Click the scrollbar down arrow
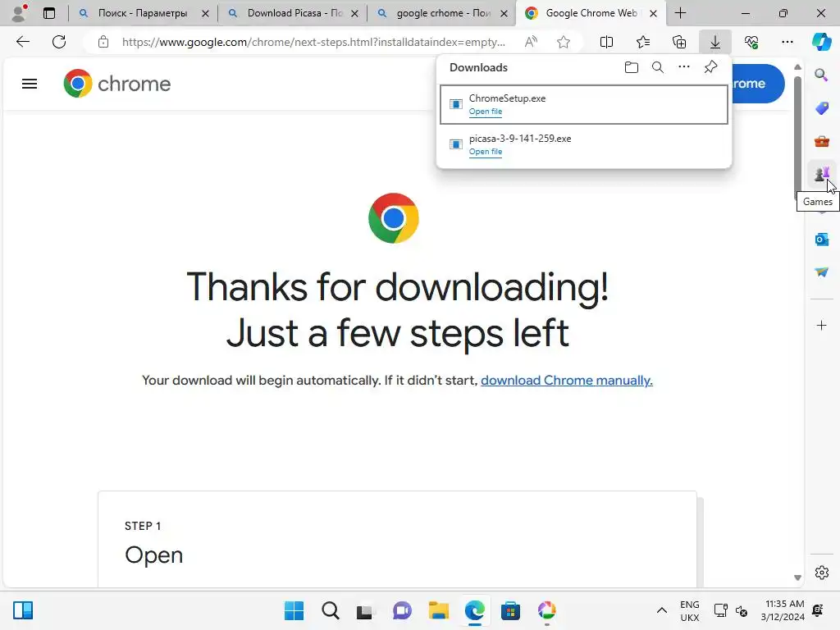This screenshot has width=840, height=630. [x=797, y=577]
